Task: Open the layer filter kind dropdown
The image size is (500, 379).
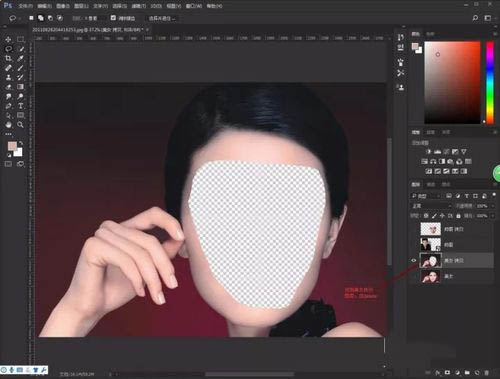Action: point(426,196)
